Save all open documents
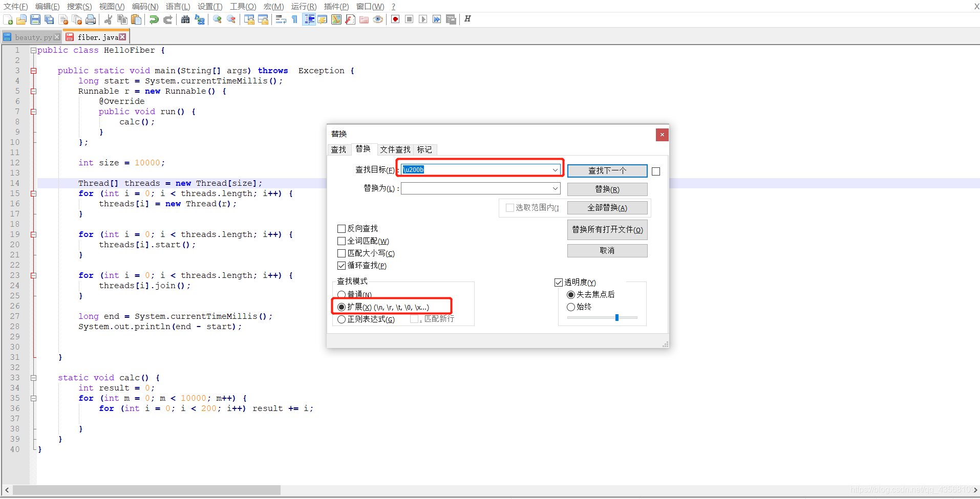 coord(49,19)
